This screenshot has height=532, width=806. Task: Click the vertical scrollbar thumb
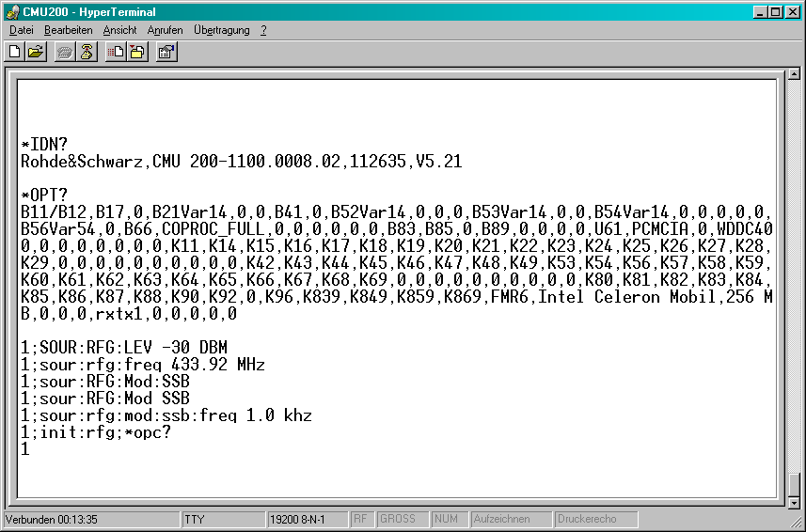pos(794,485)
